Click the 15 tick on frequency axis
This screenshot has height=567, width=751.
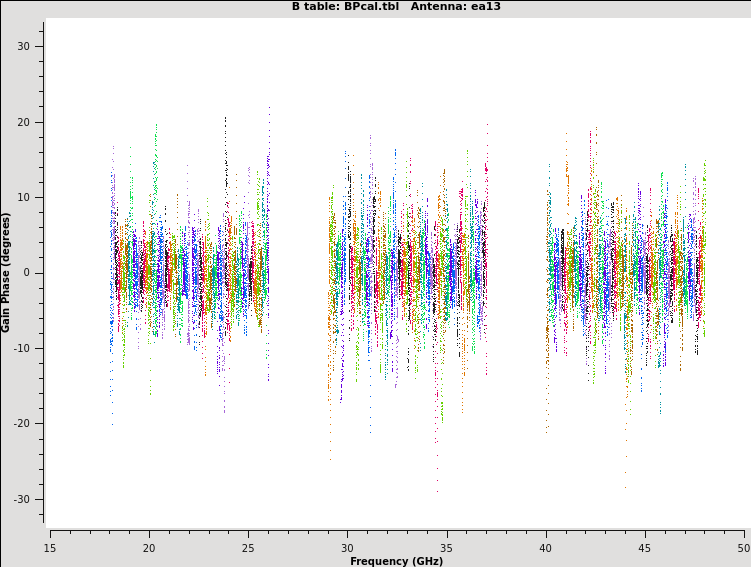(x=50, y=547)
